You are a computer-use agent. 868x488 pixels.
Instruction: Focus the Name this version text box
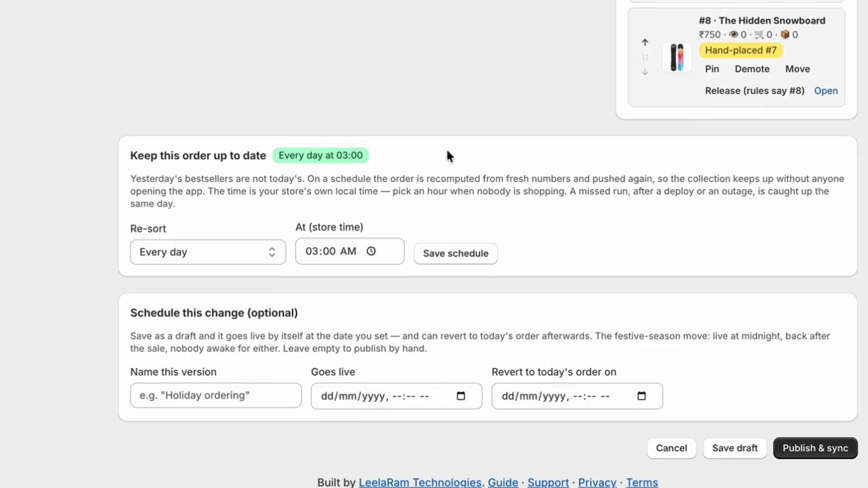pyautogui.click(x=216, y=395)
